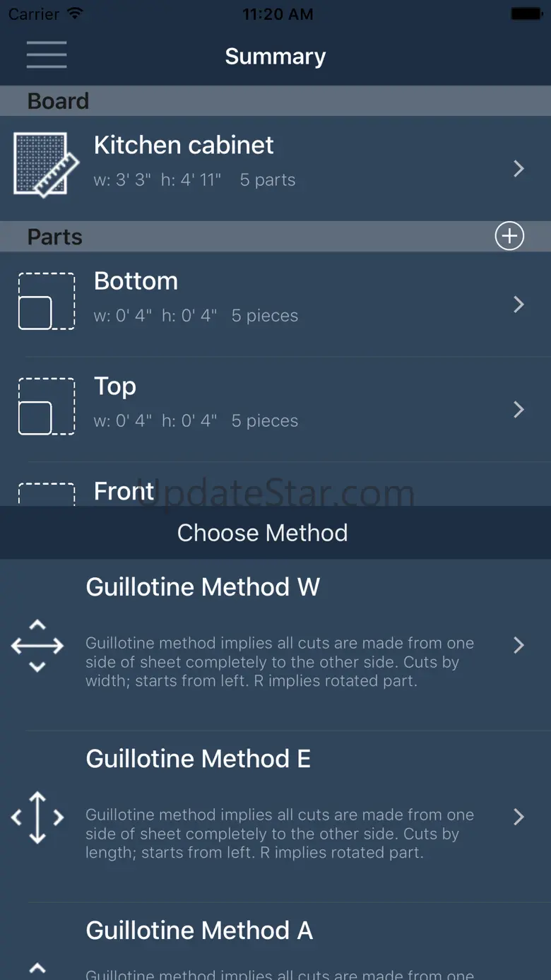The height and width of the screenshot is (980, 551).
Task: Open the Front part row
Action: pyautogui.click(x=124, y=490)
